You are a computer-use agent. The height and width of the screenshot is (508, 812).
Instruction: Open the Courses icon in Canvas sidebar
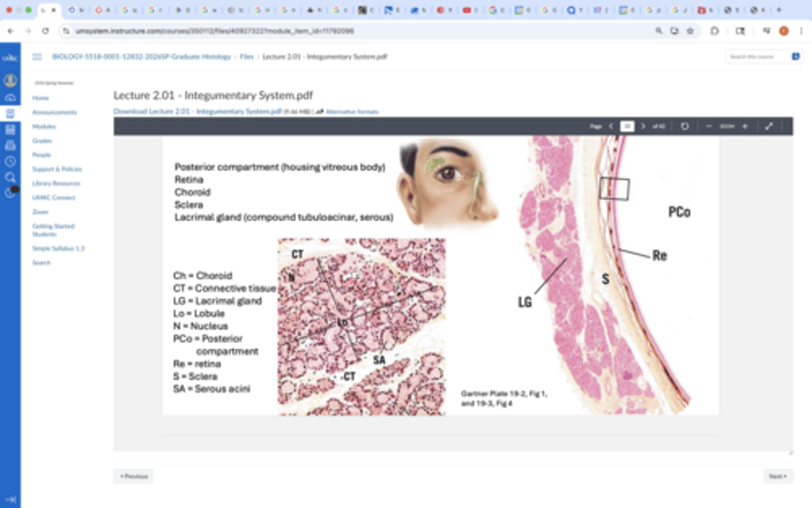[10, 113]
